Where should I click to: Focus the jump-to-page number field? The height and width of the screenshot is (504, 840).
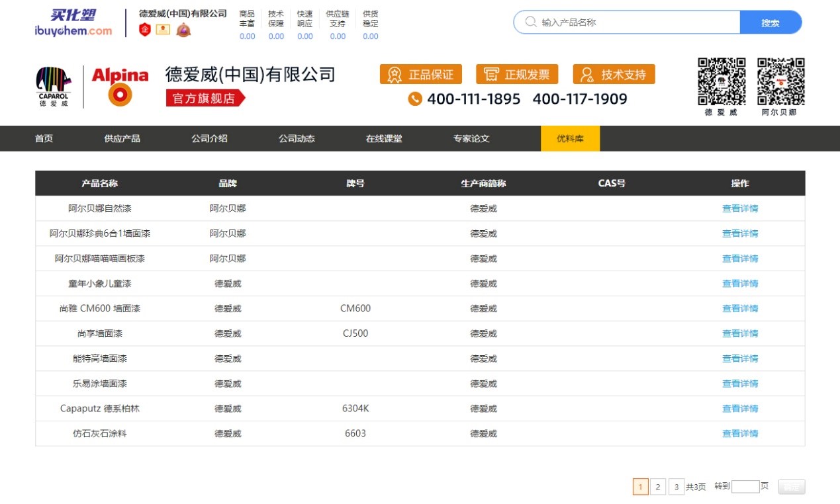point(745,487)
